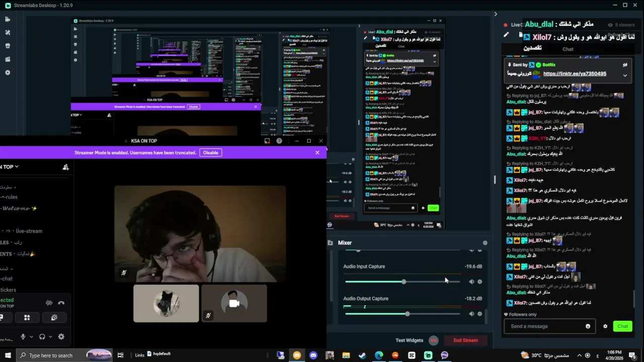Open chat settings gear beside Chat button

pos(605,326)
